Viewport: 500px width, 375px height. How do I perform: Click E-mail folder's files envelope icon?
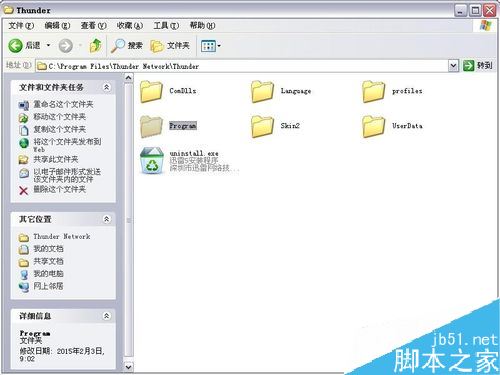click(x=24, y=173)
